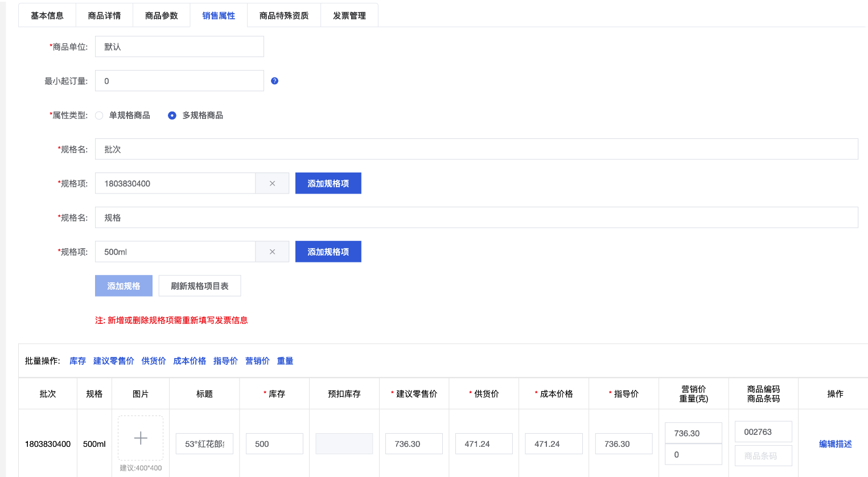Switch to the 基本信息 tab
Viewport: 868px width, 477px height.
point(47,15)
